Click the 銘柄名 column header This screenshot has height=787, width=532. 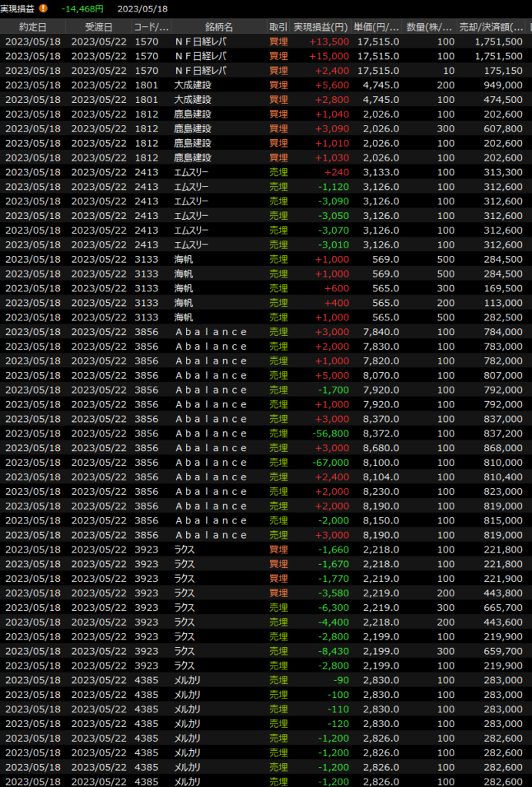(218, 27)
